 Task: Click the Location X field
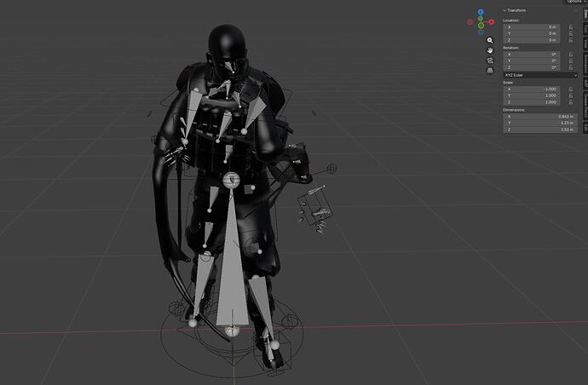[x=532, y=27]
